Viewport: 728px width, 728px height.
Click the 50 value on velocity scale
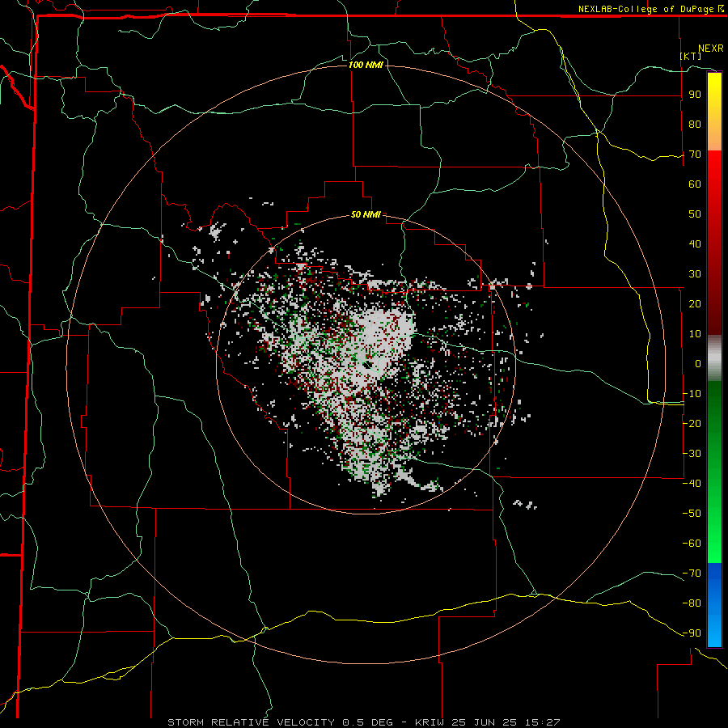tap(695, 214)
